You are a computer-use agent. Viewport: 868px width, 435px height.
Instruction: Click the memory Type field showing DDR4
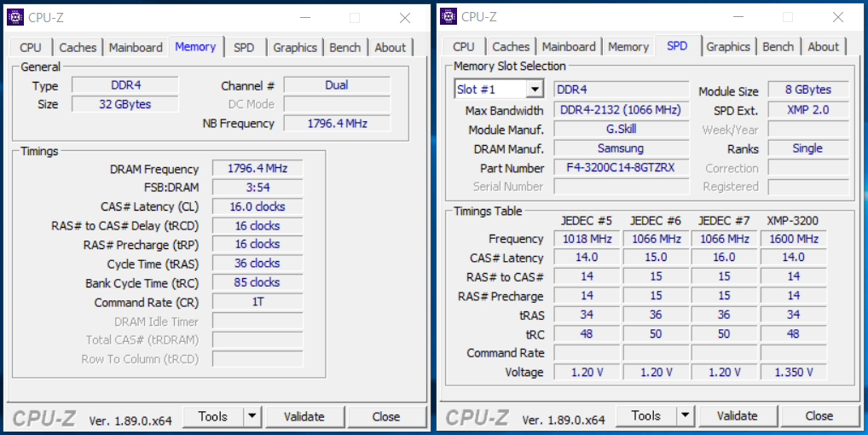pos(125,85)
